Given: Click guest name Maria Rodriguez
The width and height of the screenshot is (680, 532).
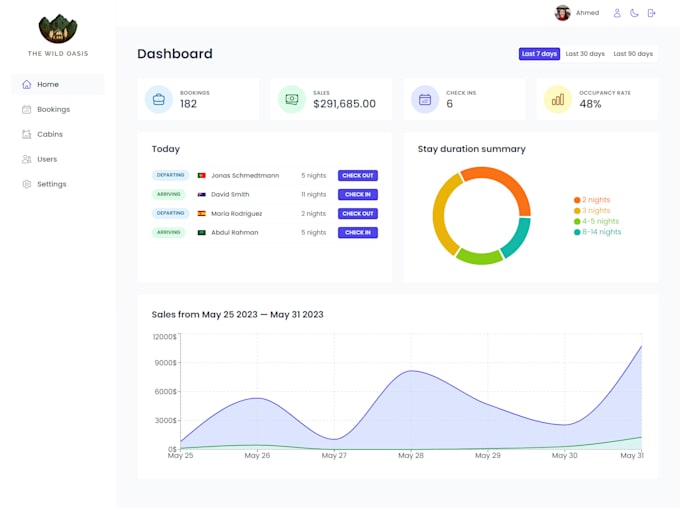Looking at the screenshot, I should click(236, 214).
